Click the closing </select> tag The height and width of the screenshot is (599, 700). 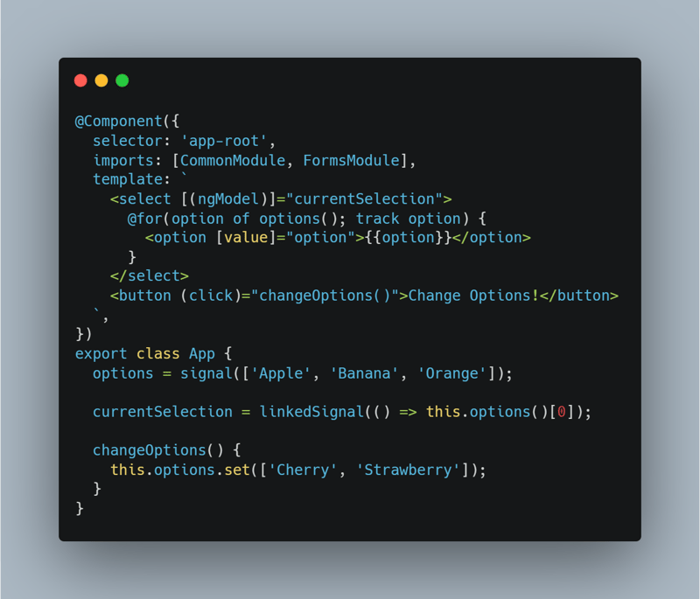150,276
